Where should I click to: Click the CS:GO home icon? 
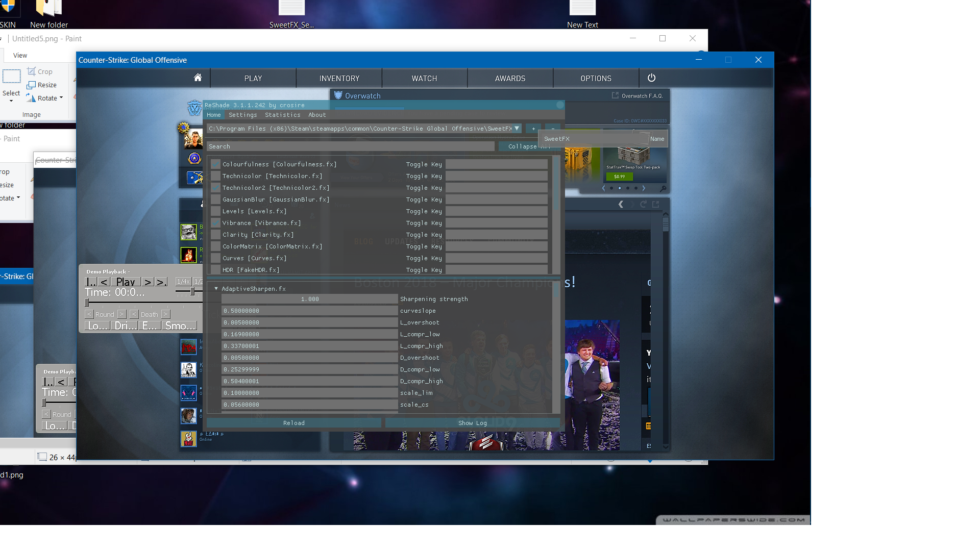198,78
